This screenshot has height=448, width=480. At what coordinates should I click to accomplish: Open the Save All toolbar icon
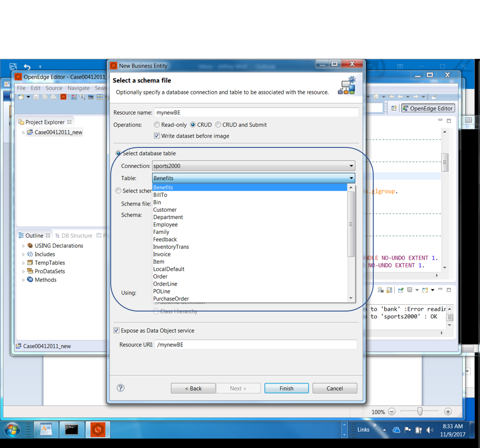click(45, 97)
